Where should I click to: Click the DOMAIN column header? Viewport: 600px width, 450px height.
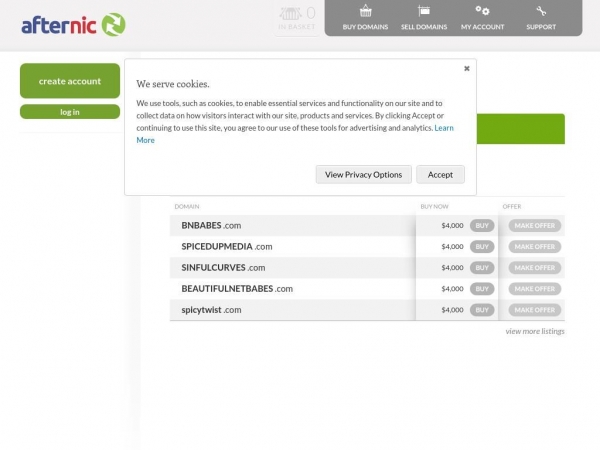(187, 206)
